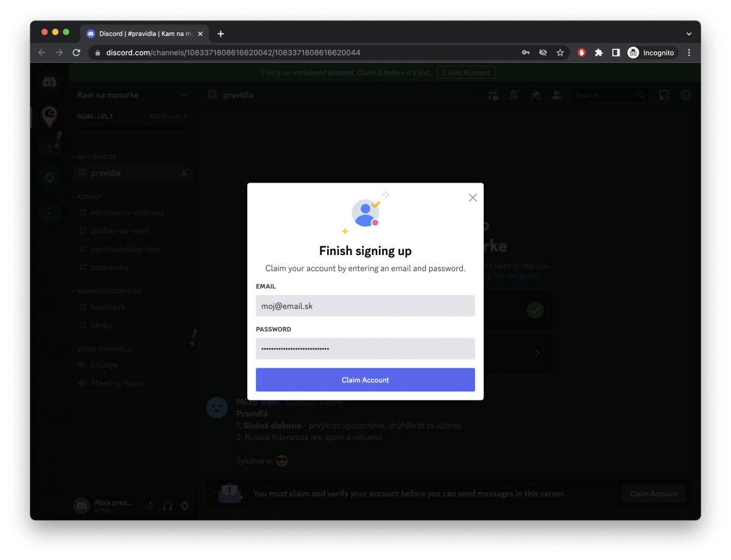Open Chrome three-dot menu
This screenshot has height=560, width=731.
point(689,53)
